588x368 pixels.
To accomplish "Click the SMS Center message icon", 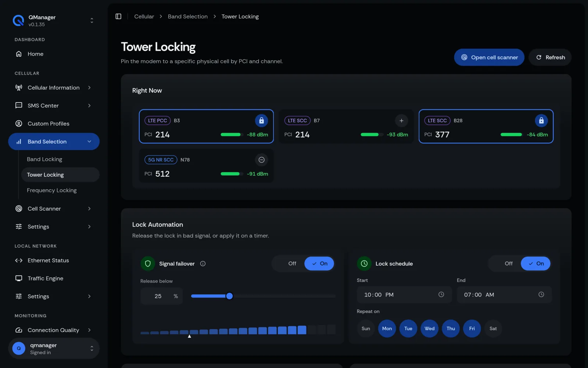I will coord(19,105).
